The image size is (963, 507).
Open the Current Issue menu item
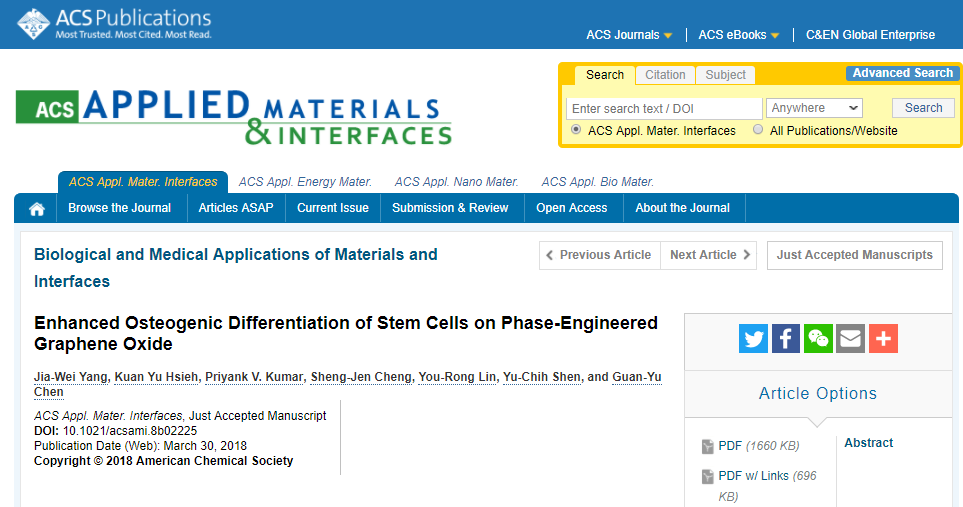(x=333, y=208)
